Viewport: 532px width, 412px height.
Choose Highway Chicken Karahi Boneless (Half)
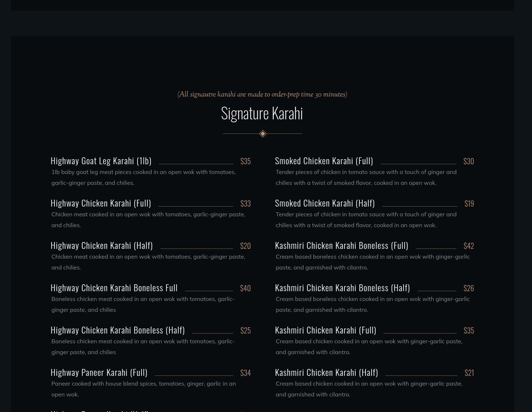118,330
